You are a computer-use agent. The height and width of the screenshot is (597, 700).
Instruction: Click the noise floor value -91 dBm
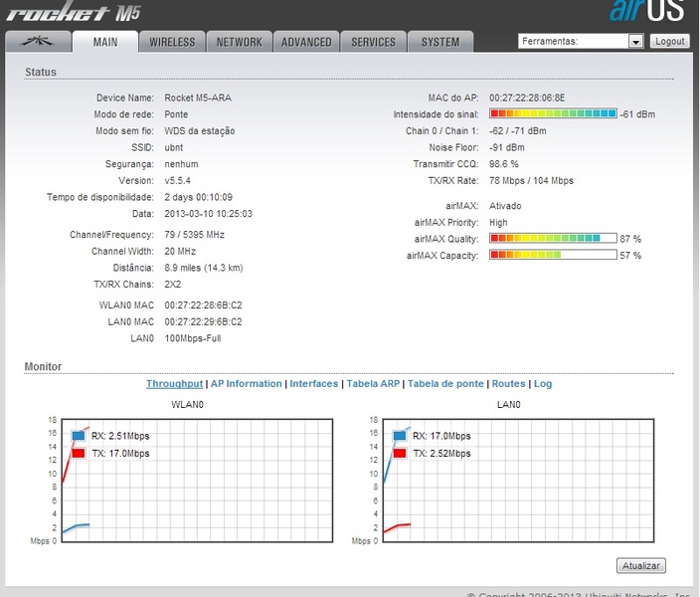click(507, 147)
